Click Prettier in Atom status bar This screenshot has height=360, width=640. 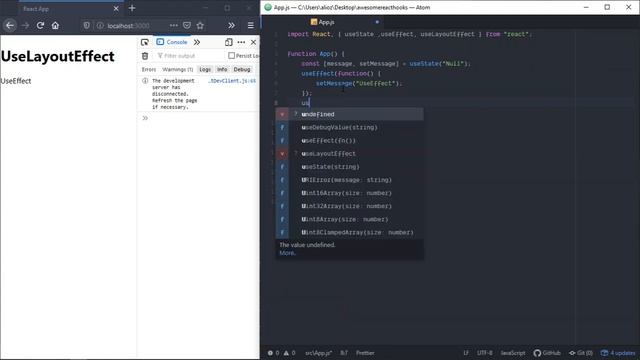[x=365, y=353]
